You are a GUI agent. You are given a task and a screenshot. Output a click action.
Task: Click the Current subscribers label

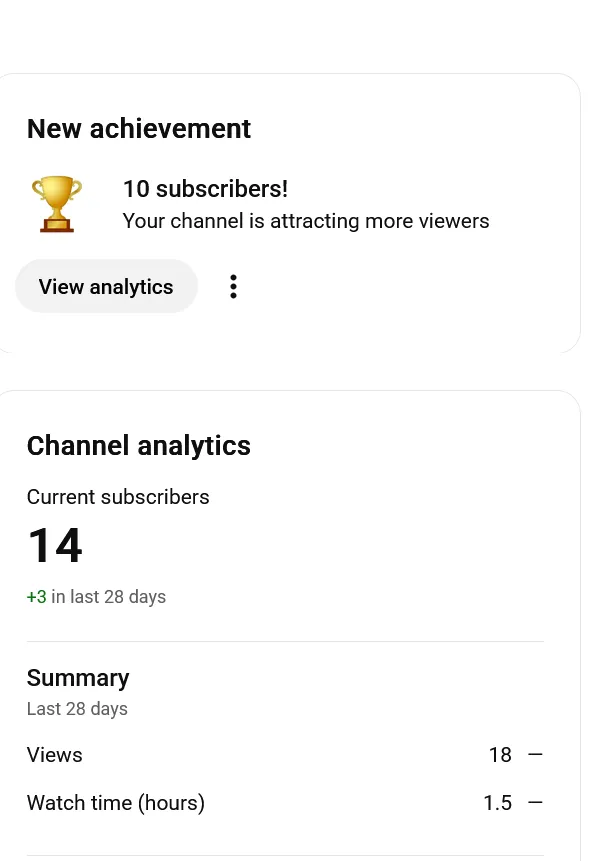click(x=118, y=497)
